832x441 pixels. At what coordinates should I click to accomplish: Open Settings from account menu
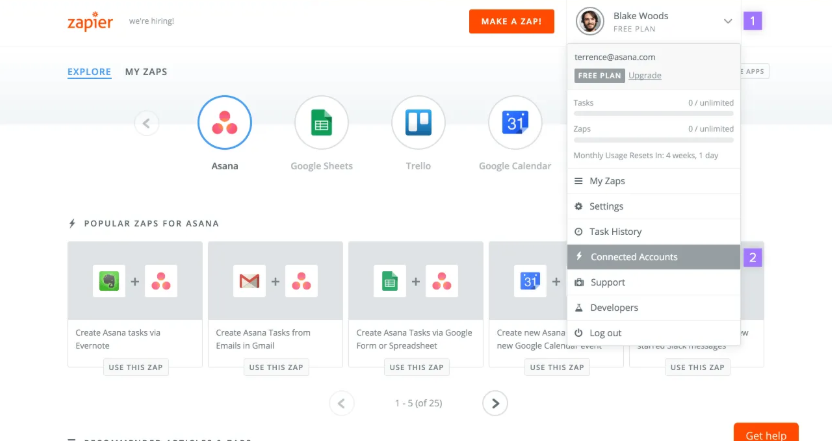653,206
